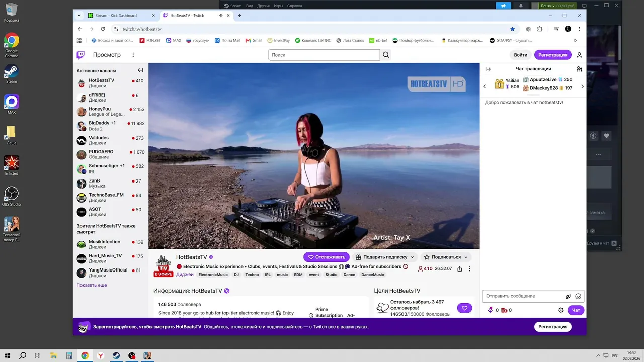Screen dimensions: 644x362
Task: Open the Twitch home logo
Action: coord(80,55)
